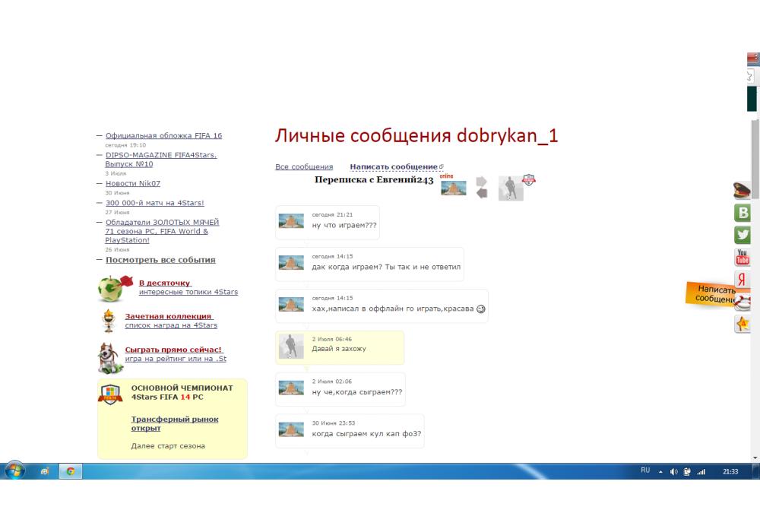Click the orange 'Написать сообщение' floating button
The image size is (760, 532).
point(716,294)
